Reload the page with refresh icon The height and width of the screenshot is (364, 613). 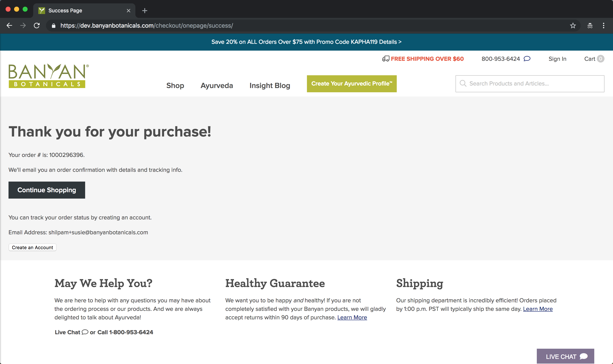(37, 26)
